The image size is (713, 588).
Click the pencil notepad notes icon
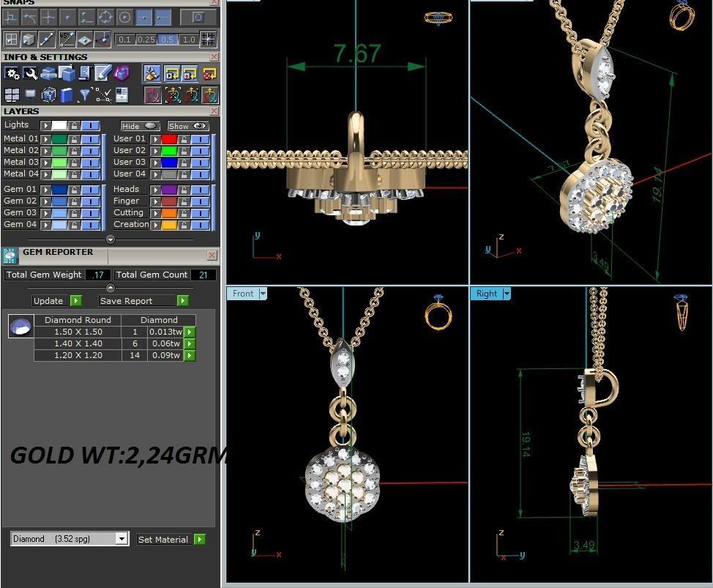click(102, 73)
